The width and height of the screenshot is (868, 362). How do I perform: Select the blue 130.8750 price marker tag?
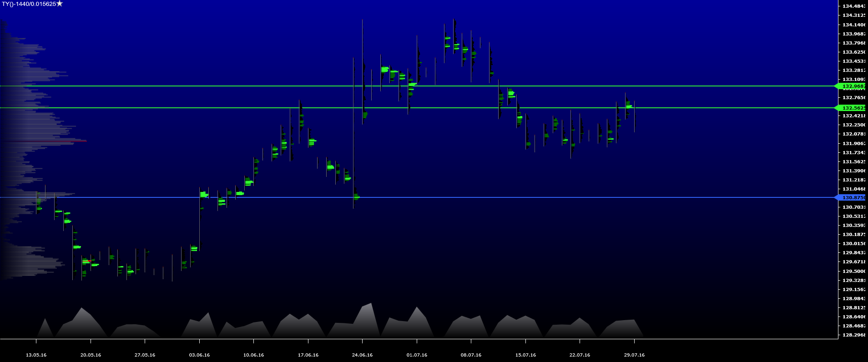pos(851,197)
